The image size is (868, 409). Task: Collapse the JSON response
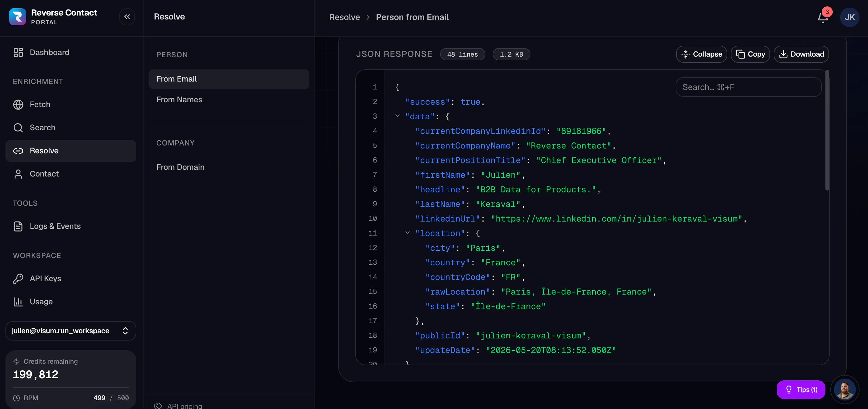tap(701, 54)
